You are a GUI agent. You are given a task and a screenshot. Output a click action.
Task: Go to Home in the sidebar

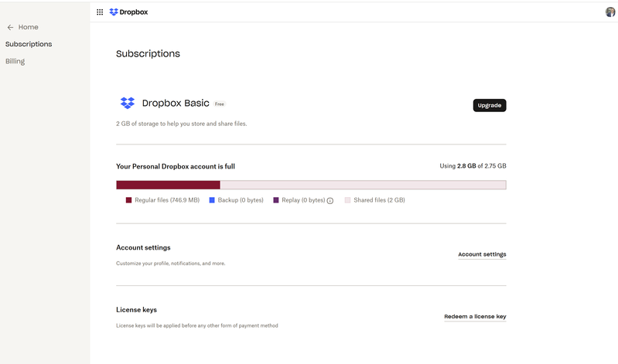click(28, 27)
